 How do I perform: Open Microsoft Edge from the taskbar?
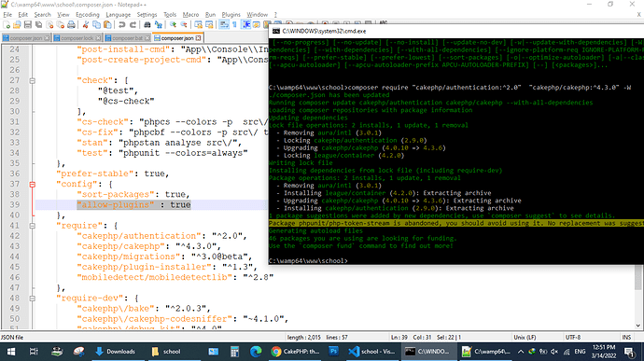coord(256,352)
